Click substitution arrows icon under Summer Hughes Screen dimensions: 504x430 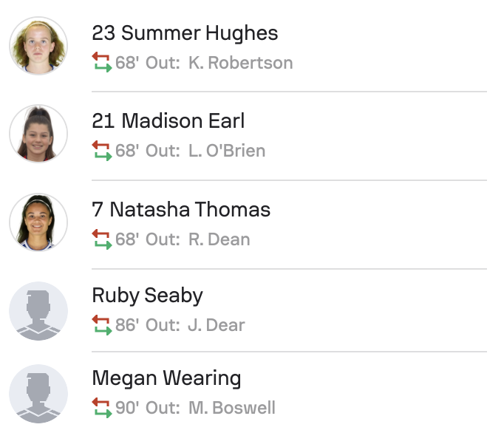(101, 62)
